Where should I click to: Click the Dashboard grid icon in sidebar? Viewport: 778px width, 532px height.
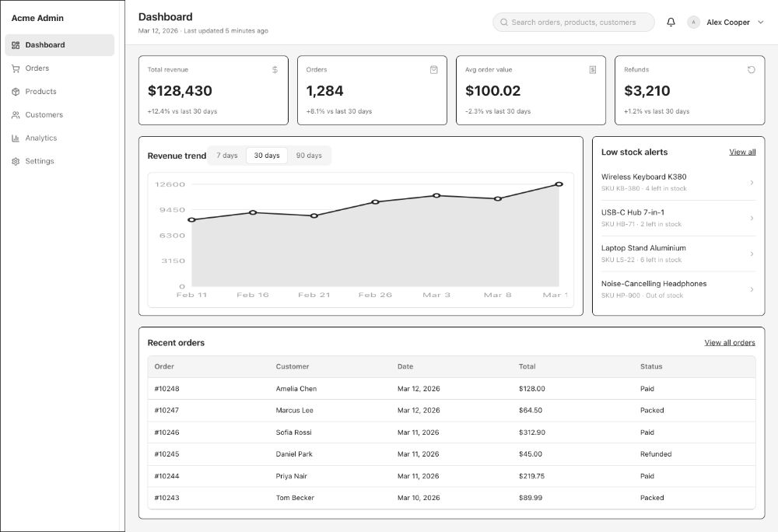point(16,45)
